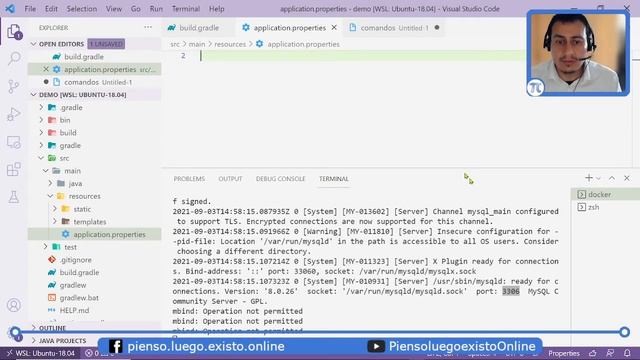Open the Selection menu
Image resolution: width=640 pixels, height=360 pixels.
pos(82,9)
